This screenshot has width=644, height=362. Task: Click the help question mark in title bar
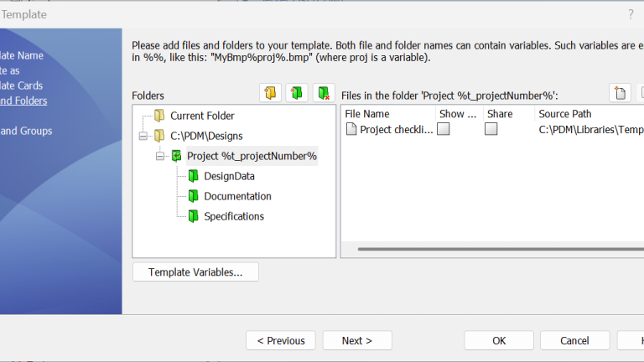pos(631,14)
